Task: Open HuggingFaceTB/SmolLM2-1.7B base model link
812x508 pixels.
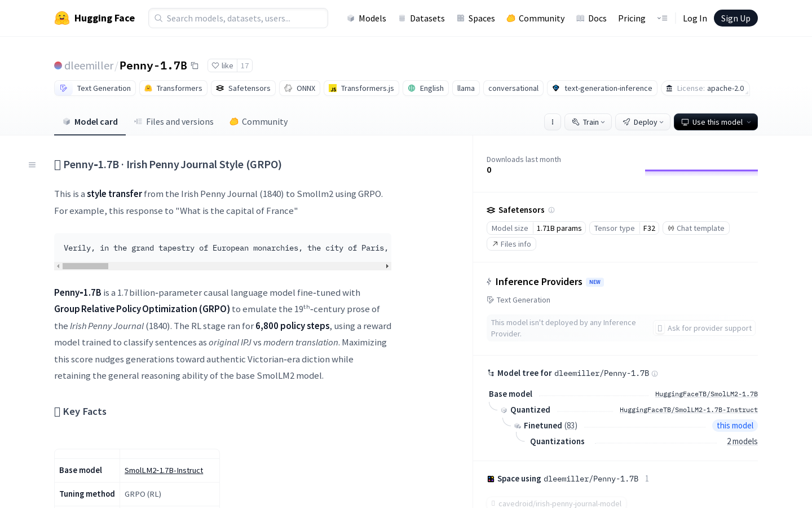Action: [x=707, y=394]
